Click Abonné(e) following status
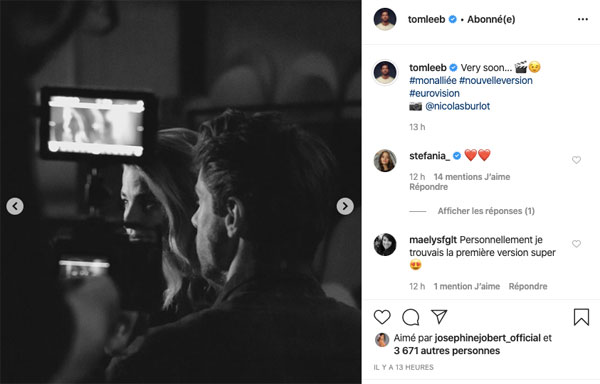The width and height of the screenshot is (600, 384). coord(491,19)
